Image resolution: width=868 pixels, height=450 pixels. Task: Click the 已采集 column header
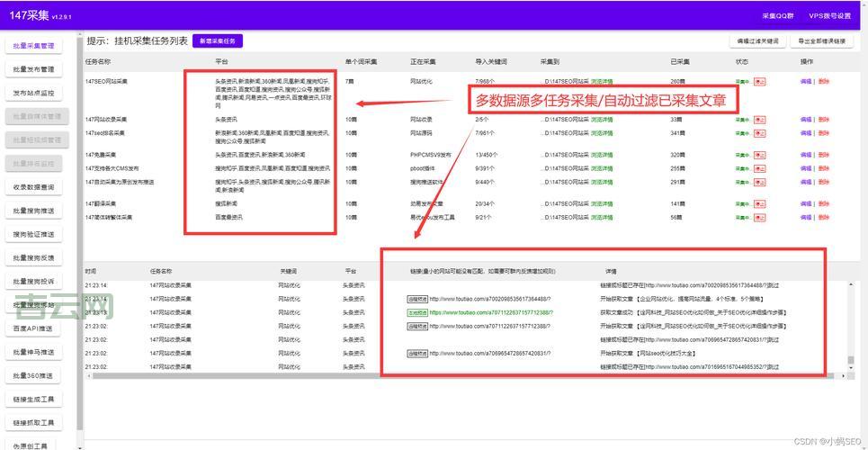(680, 62)
